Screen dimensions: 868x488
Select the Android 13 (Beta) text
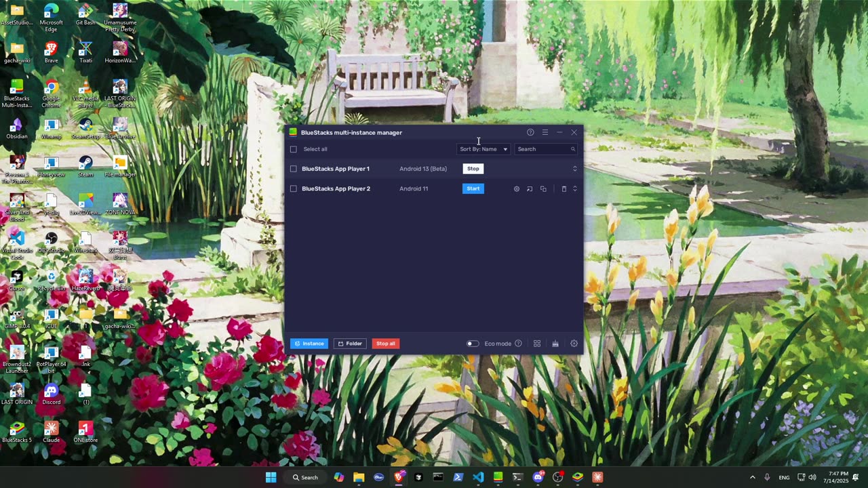pyautogui.click(x=423, y=169)
